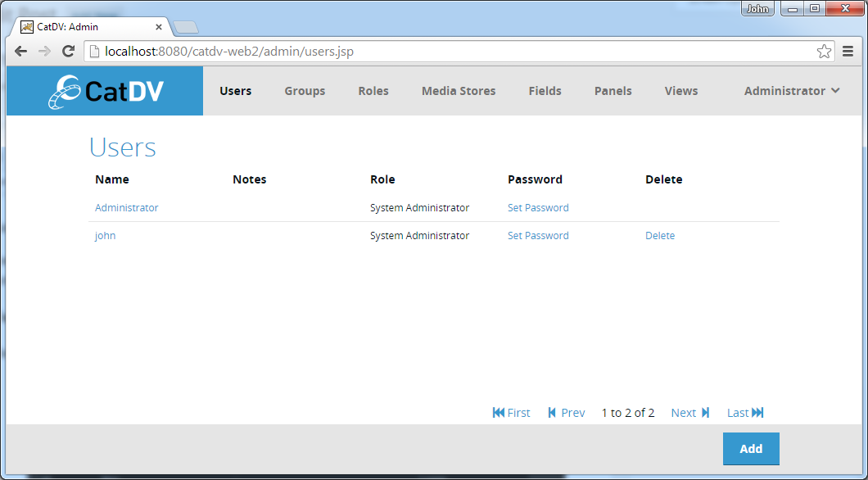Open the Groups admin tab

[x=305, y=91]
